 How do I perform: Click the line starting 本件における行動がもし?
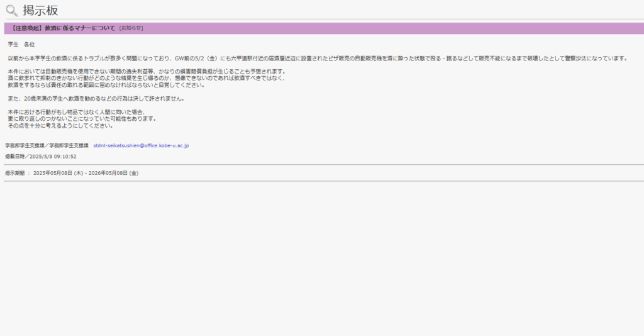(77, 112)
